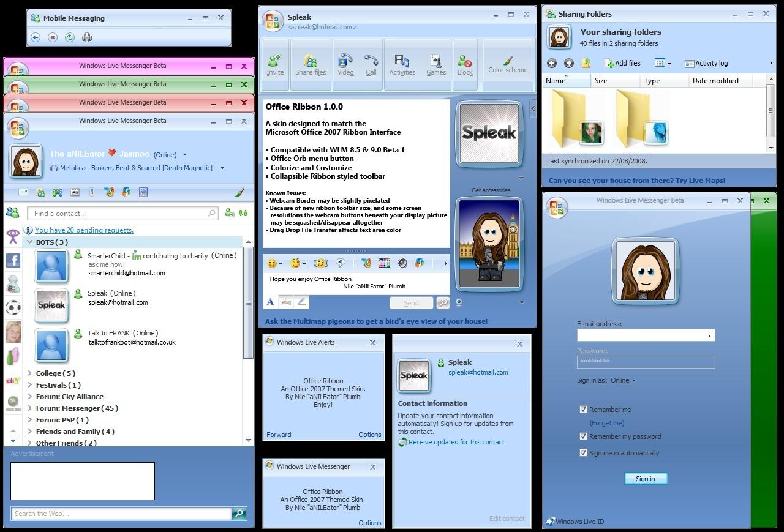Viewport: 784px width, 532px height.
Task: Click the add a contact icon
Action: [229, 213]
